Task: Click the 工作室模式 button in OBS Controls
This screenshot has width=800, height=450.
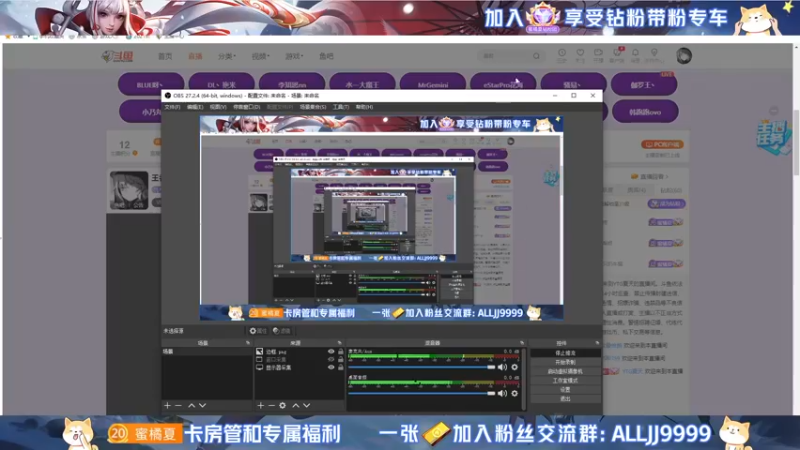Action: click(x=565, y=381)
